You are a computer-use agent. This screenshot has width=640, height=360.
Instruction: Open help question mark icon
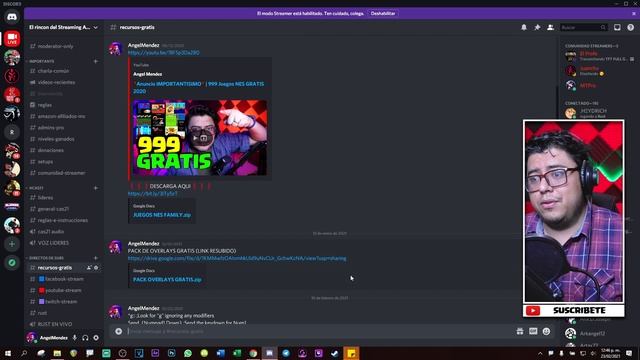631,27
